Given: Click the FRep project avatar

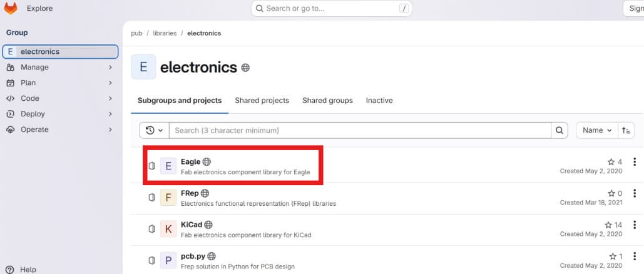Looking at the screenshot, I should click(x=168, y=198).
